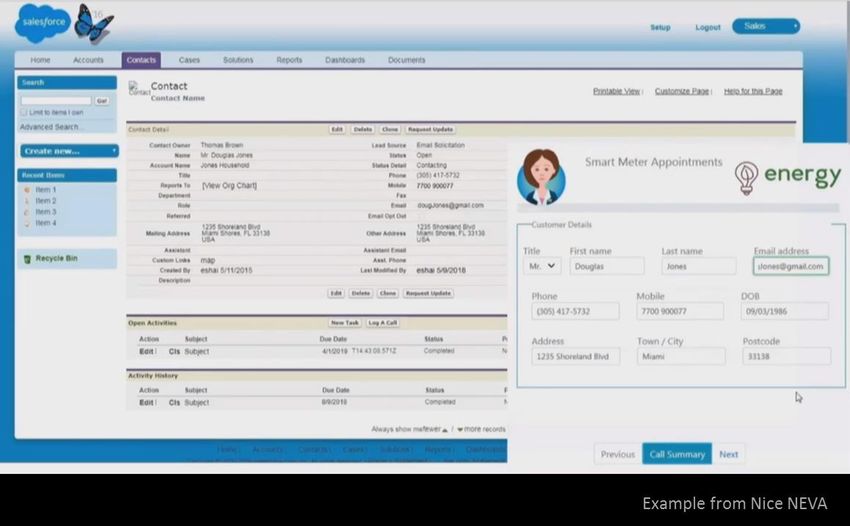Viewport: 850px width, 526px height.
Task: Switch to the Accounts tab
Action: pyautogui.click(x=88, y=60)
